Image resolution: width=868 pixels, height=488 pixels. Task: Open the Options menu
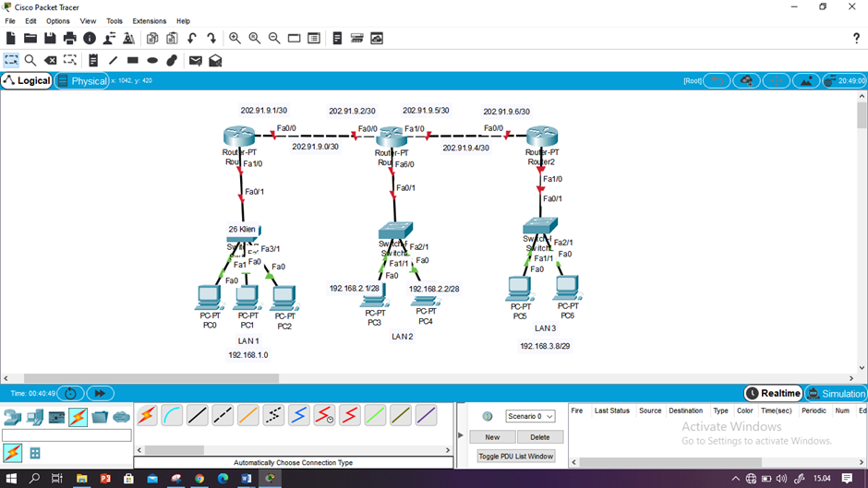[x=57, y=21]
